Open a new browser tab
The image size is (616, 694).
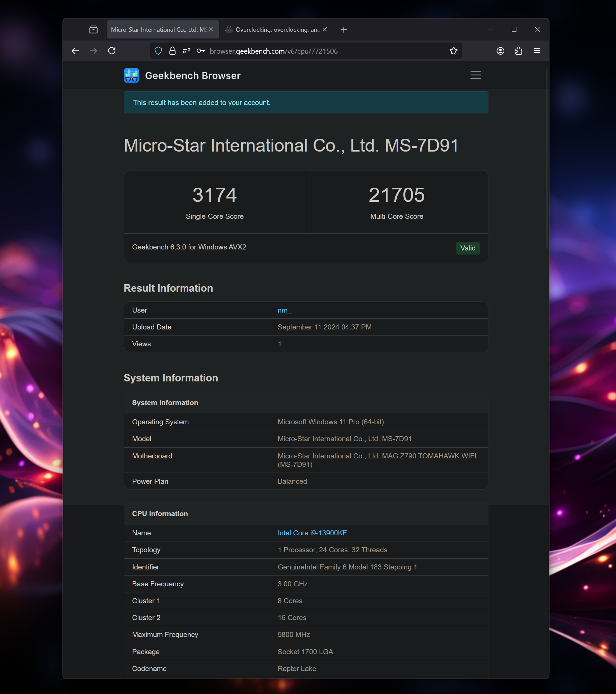coord(344,30)
